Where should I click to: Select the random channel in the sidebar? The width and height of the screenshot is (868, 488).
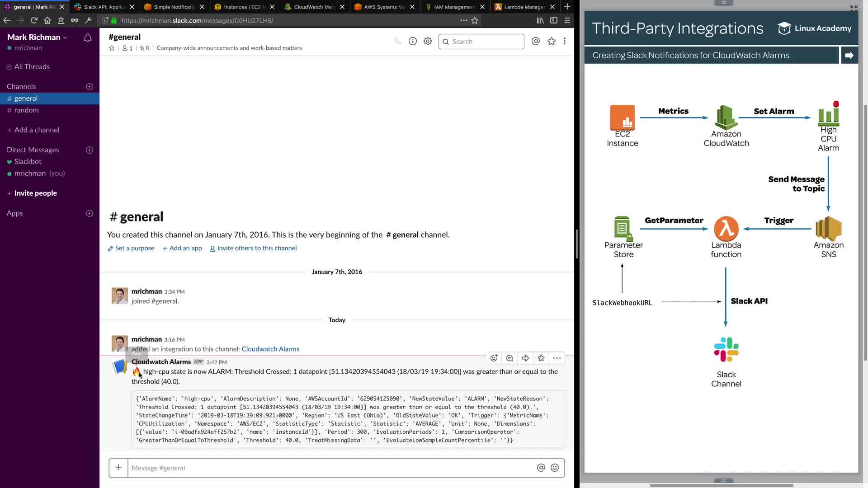pos(26,110)
